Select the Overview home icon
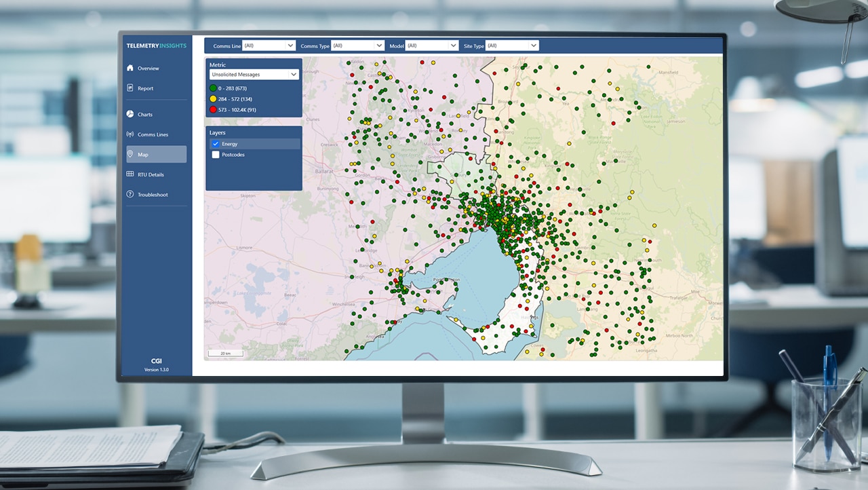The height and width of the screenshot is (490, 868). pyautogui.click(x=130, y=68)
